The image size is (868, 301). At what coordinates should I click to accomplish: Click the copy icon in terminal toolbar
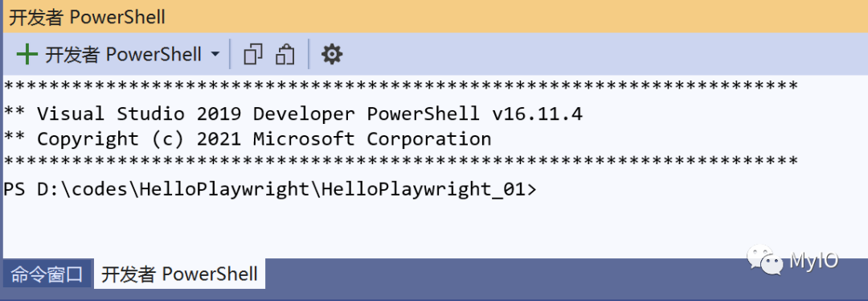(x=253, y=54)
